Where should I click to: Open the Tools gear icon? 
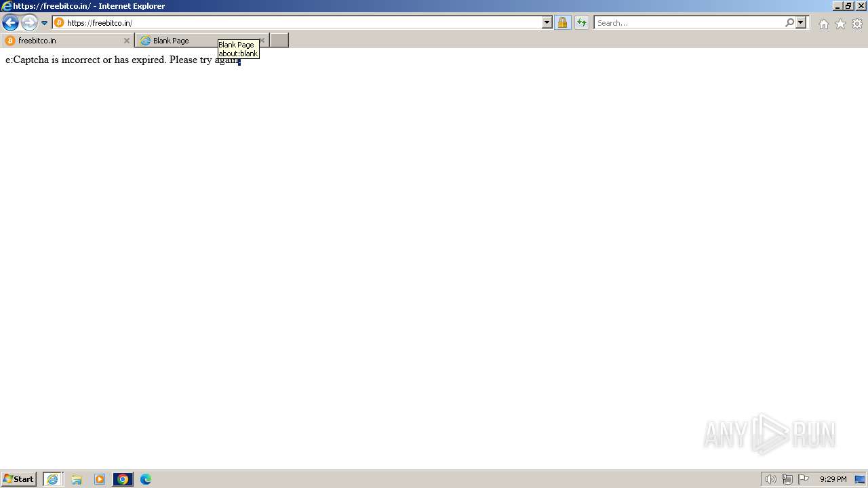click(857, 24)
